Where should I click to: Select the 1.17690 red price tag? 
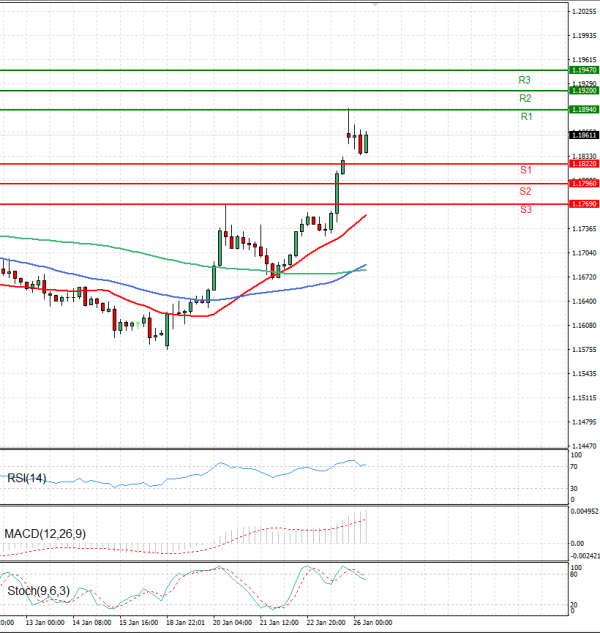[583, 204]
